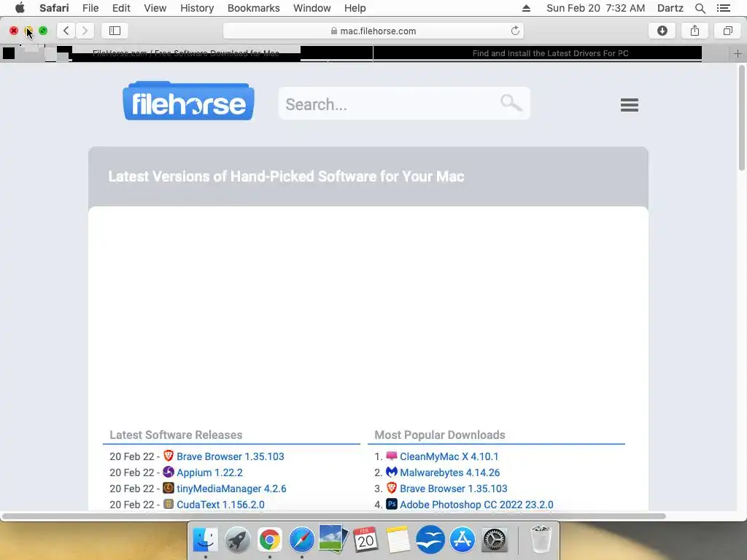Go forward using Safari's forward arrow
The height and width of the screenshot is (560, 747).
(x=85, y=31)
